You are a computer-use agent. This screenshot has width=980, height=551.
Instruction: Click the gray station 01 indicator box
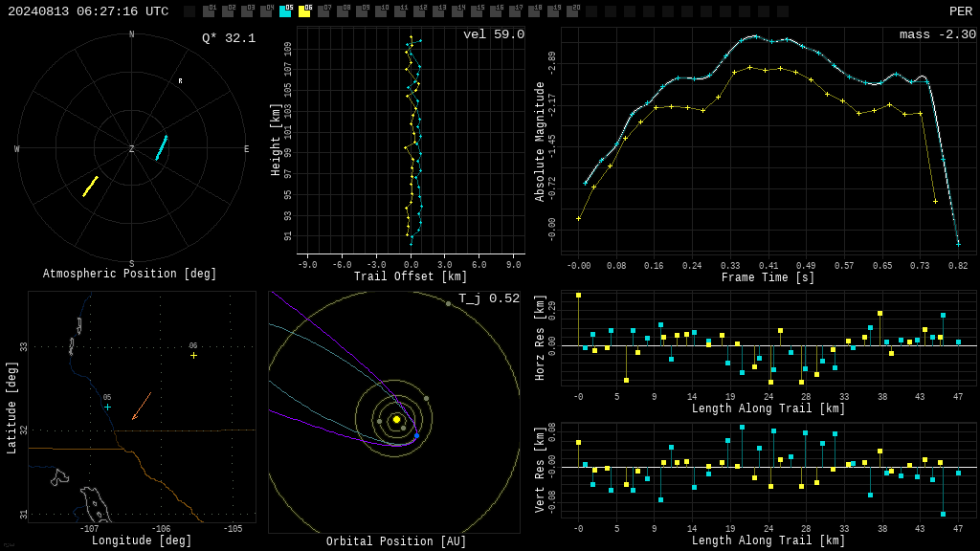click(209, 11)
